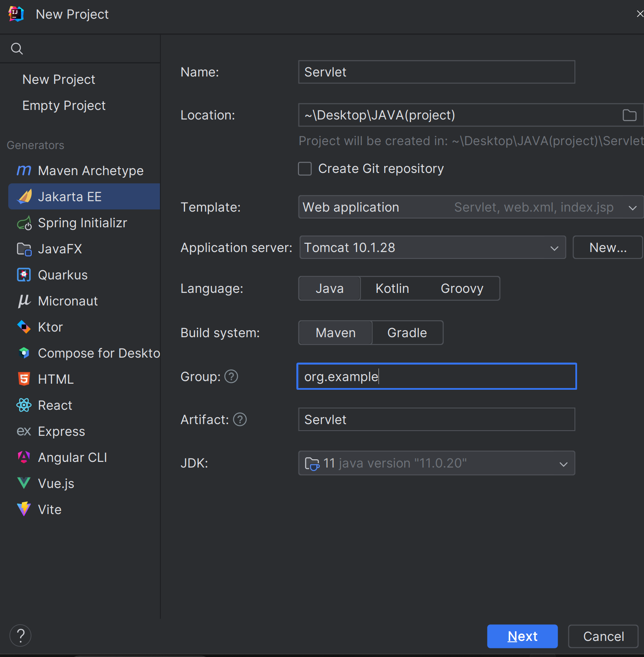Choose Maven build system
This screenshot has width=644, height=657.
click(x=335, y=333)
